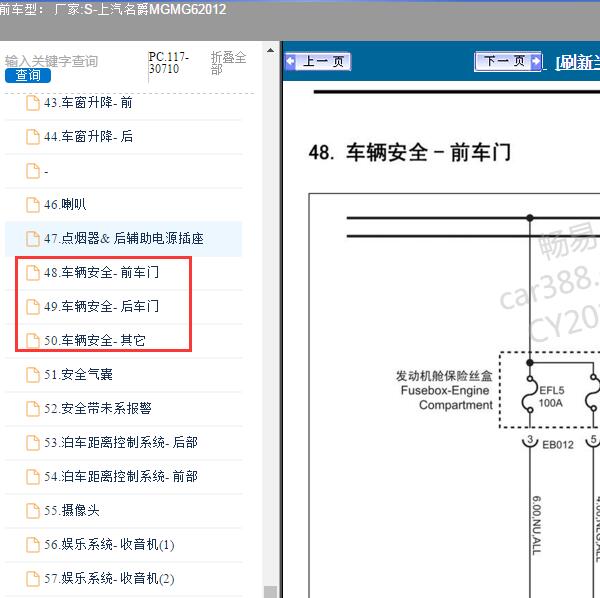
Task: Click document icon beside 53.泊车距离控制系统-后部
Action: (x=33, y=443)
